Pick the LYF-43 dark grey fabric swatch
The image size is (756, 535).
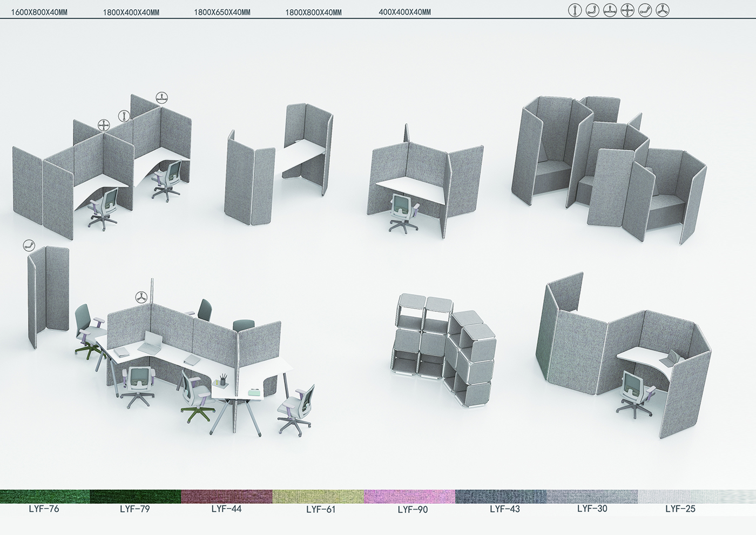pyautogui.click(x=501, y=497)
